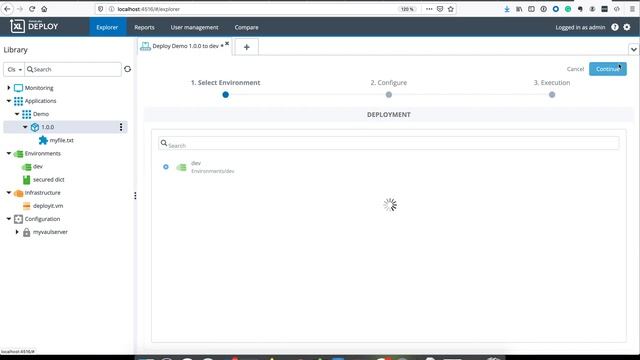Click the Configure step marker

pyautogui.click(x=389, y=95)
